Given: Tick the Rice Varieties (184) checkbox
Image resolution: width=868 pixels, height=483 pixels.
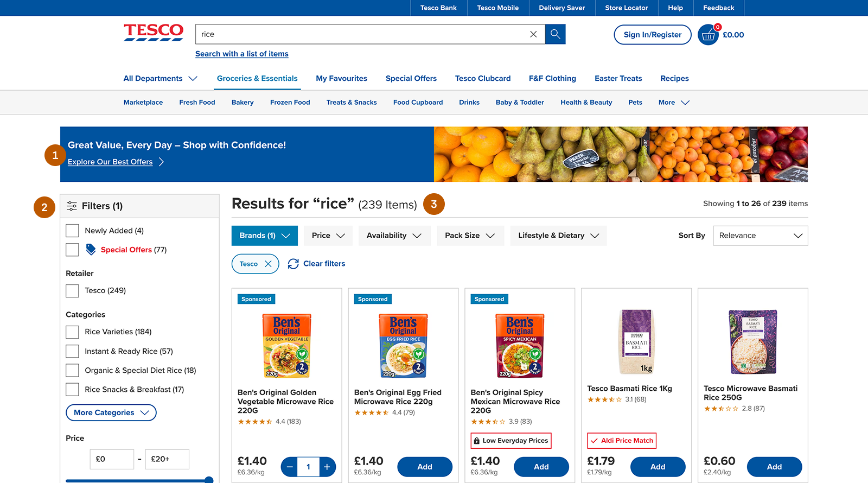Looking at the screenshot, I should coord(72,332).
